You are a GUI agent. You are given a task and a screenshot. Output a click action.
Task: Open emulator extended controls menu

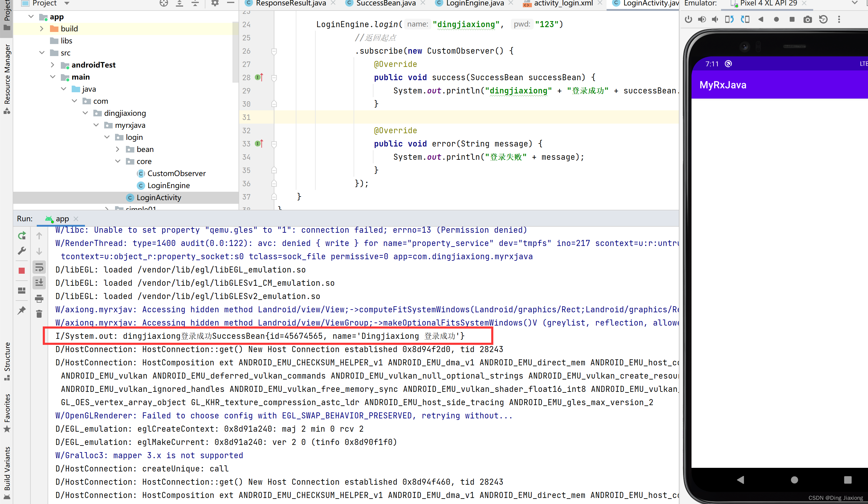point(839,19)
